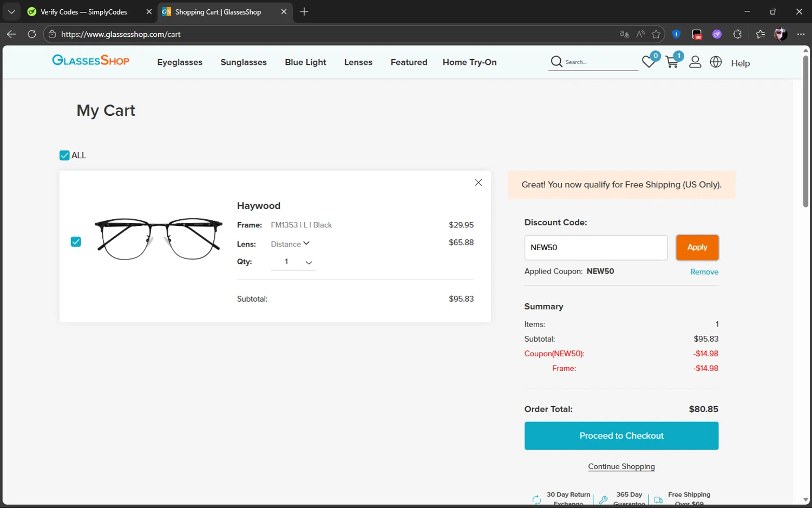This screenshot has width=812, height=508.
Task: Open the Eyeglasses menu
Action: 180,62
